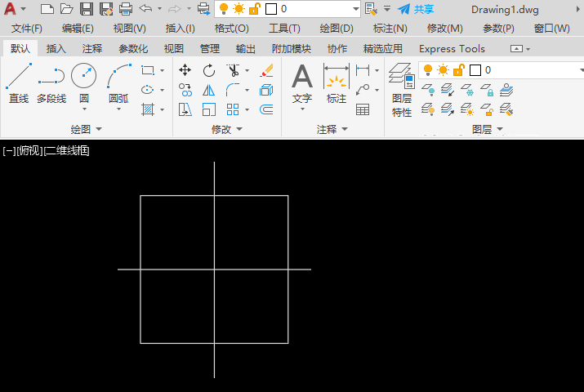Click the Offset tool icon

tap(266, 109)
